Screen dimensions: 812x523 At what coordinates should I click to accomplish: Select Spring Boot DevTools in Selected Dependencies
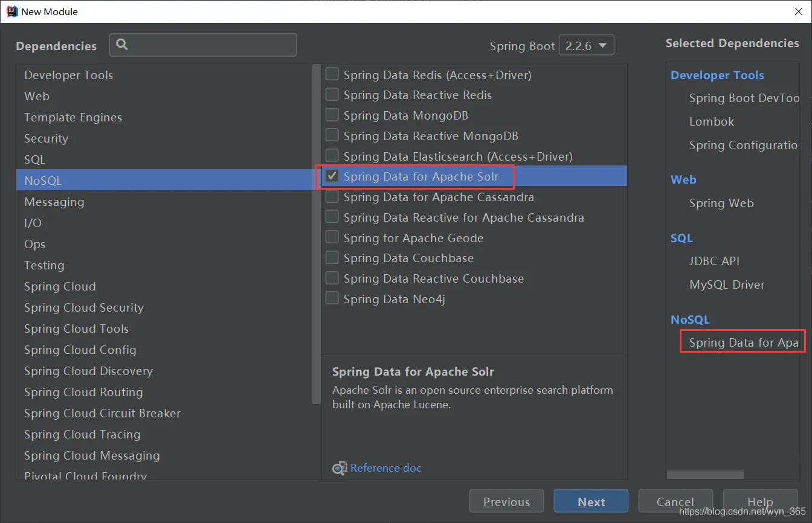pyautogui.click(x=744, y=98)
